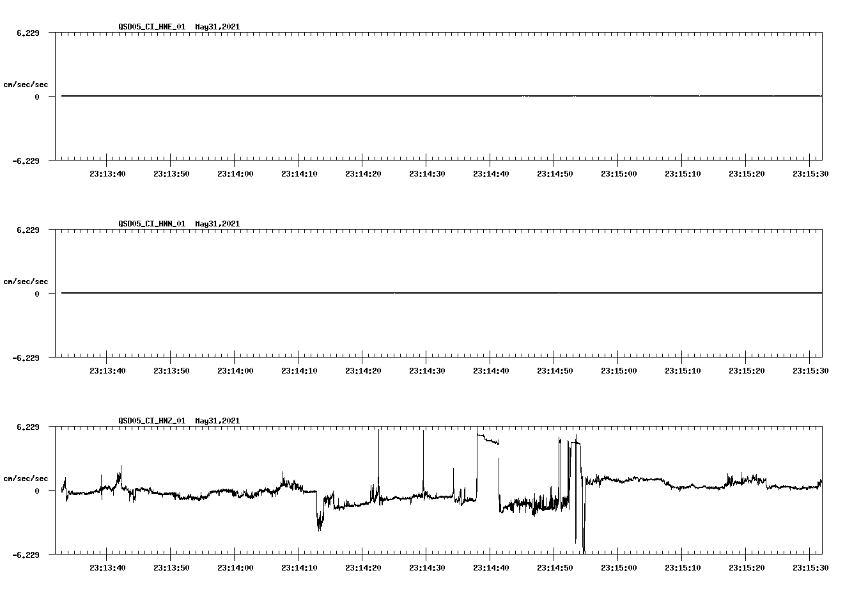868x591 pixels.
Task: Click 23:13:50 time label under HNN chart
Action: tap(171, 371)
